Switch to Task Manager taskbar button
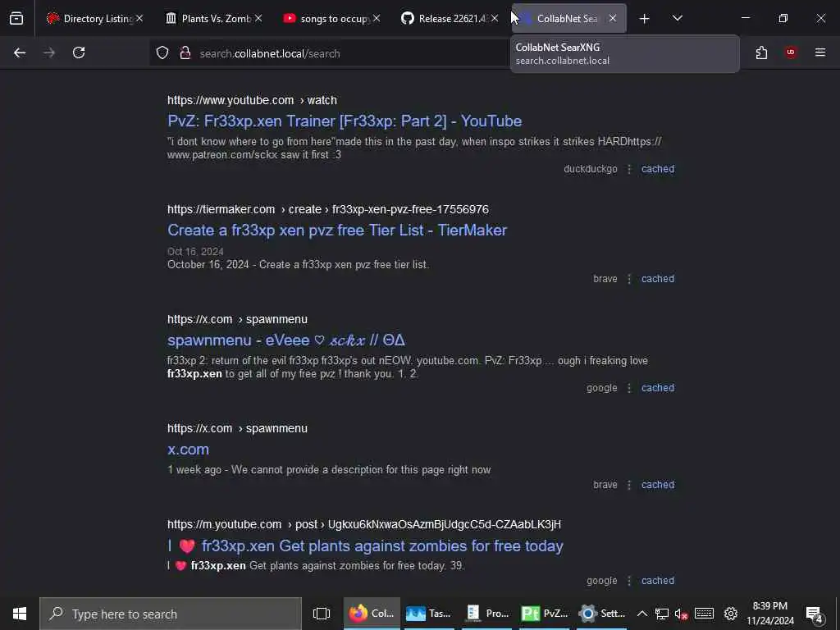Image resolution: width=840 pixels, height=630 pixels. pos(428,614)
